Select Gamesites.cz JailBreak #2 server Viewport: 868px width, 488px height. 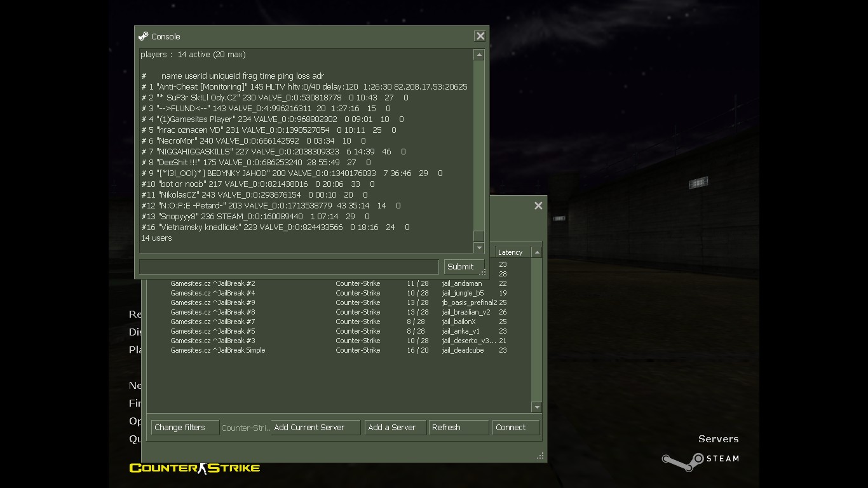(x=339, y=283)
